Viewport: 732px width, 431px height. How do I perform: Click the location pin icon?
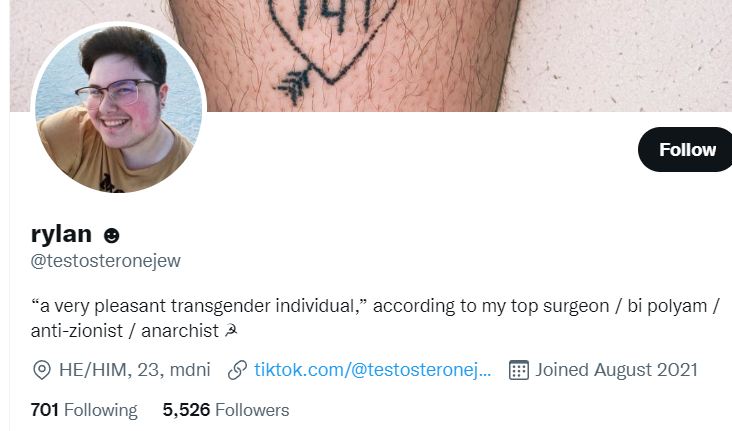(x=42, y=370)
